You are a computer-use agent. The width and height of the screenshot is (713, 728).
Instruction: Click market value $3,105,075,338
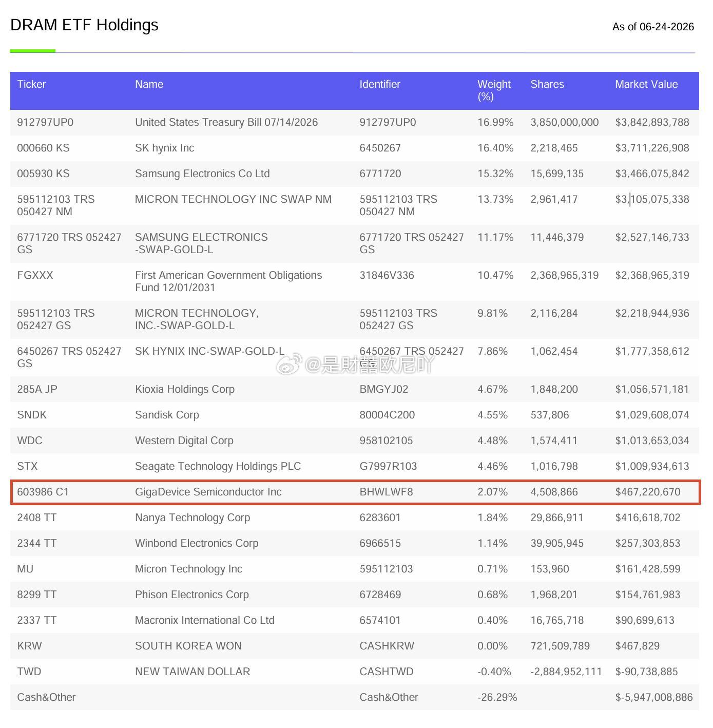652,199
